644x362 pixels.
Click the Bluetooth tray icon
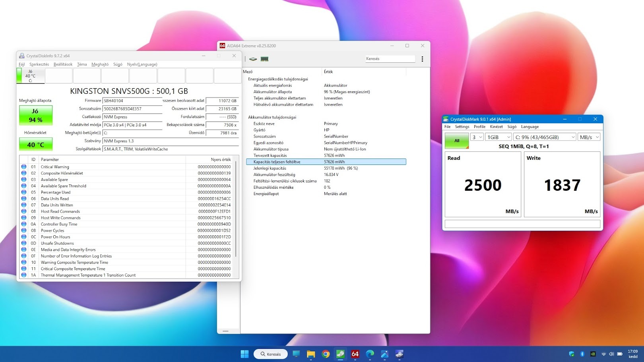582,354
